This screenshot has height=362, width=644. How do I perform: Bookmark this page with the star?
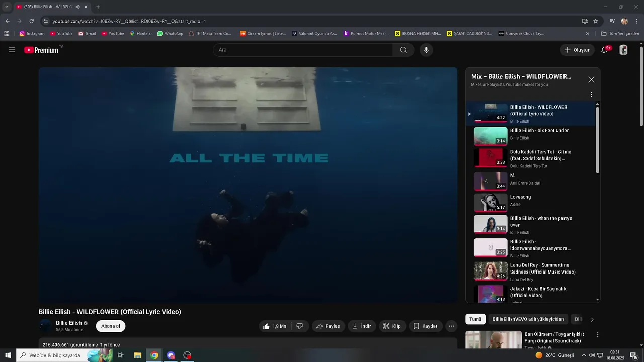point(596,21)
